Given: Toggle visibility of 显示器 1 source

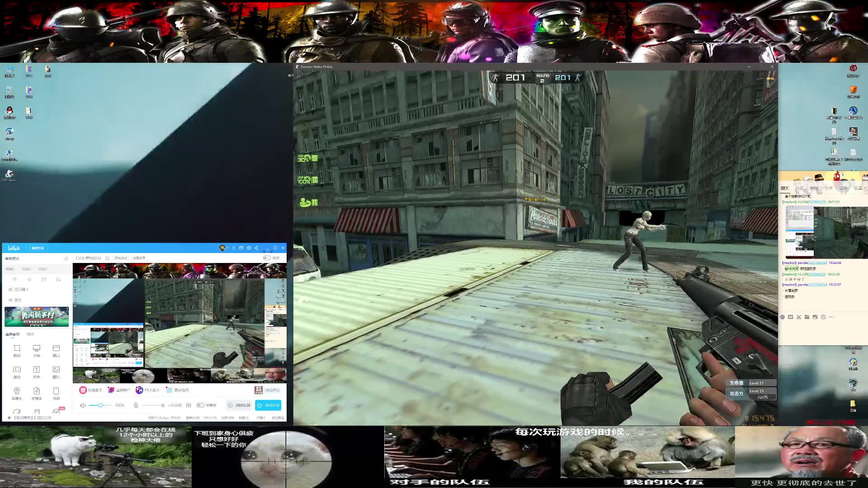Looking at the screenshot, I should tap(10, 290).
